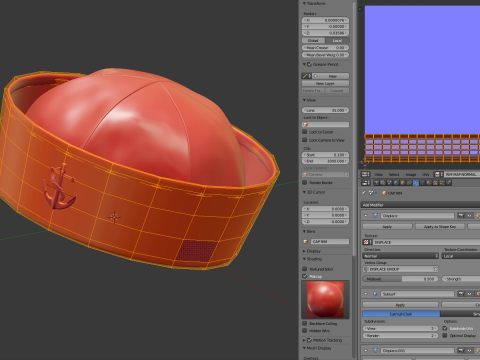Collapse the Item panel
This screenshot has width=480, height=360.
click(304, 231)
